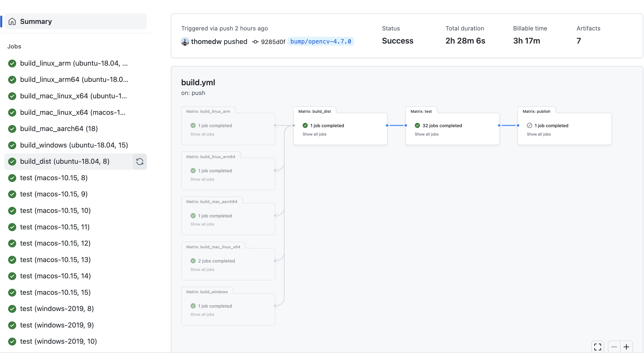This screenshot has height=355, width=644.
Task: Click the re-run icon beside build_dist job
Action: click(139, 162)
